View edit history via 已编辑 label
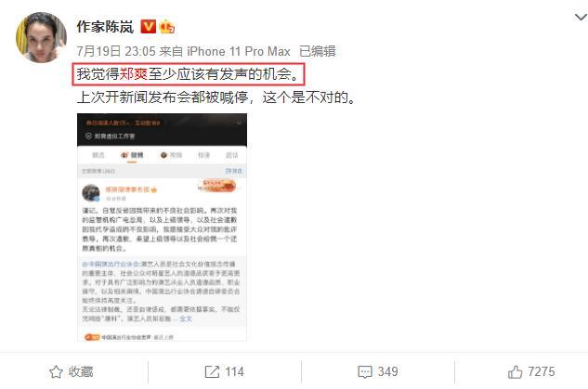This screenshot has width=588, height=389. click(318, 51)
